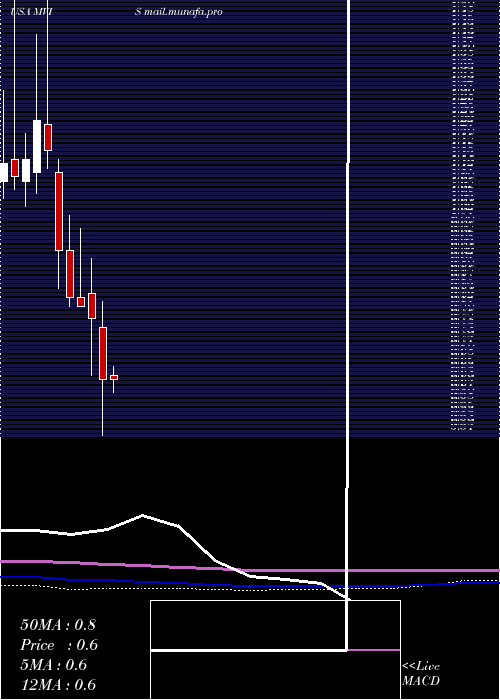Click the 'USA MFI' chart title

point(31,12)
